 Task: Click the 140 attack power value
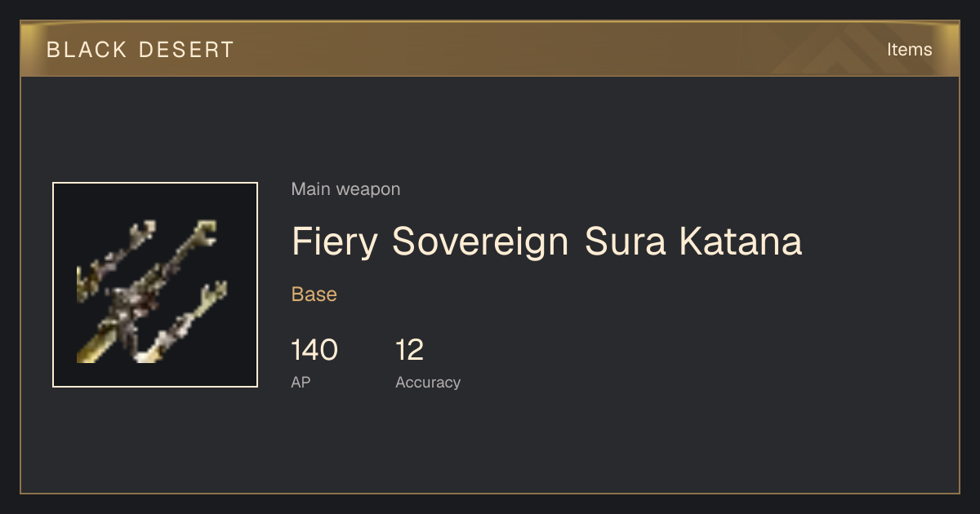(314, 350)
